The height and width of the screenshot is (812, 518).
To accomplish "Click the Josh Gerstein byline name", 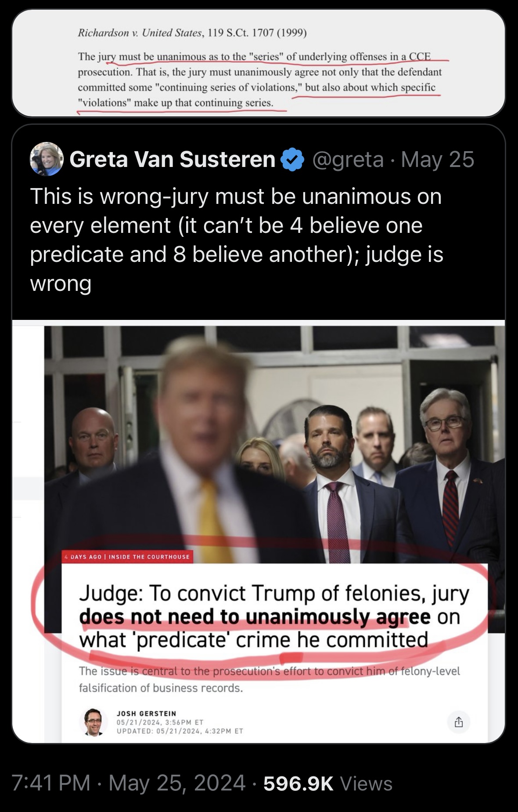I will 146,714.
